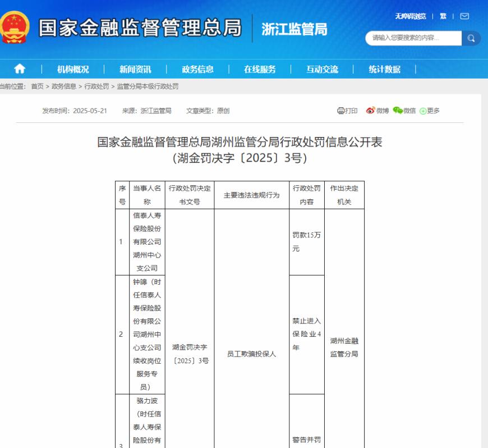Open the 统计数据 menu
Screen dimensions: 488x448
[384, 69]
